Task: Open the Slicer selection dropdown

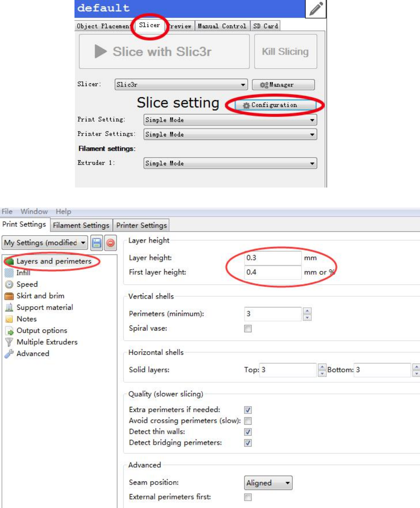Action: [181, 85]
